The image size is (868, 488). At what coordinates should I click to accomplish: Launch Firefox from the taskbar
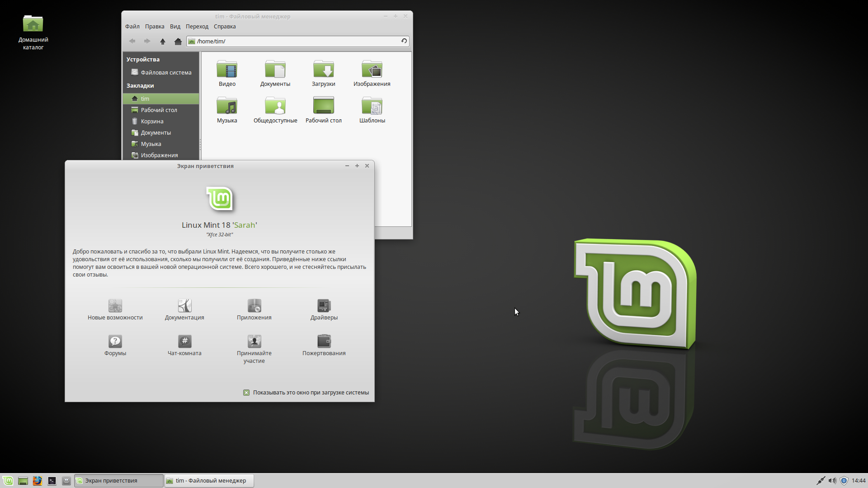tap(38, 481)
